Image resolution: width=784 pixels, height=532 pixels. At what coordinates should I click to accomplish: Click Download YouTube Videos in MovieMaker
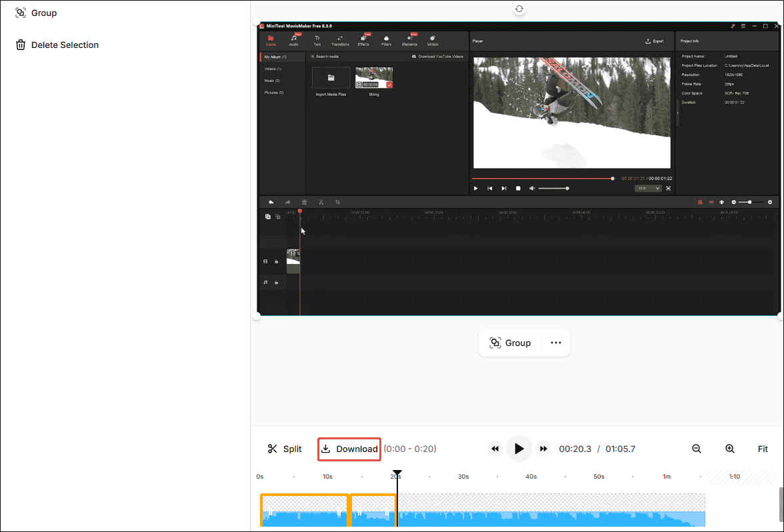coord(438,57)
